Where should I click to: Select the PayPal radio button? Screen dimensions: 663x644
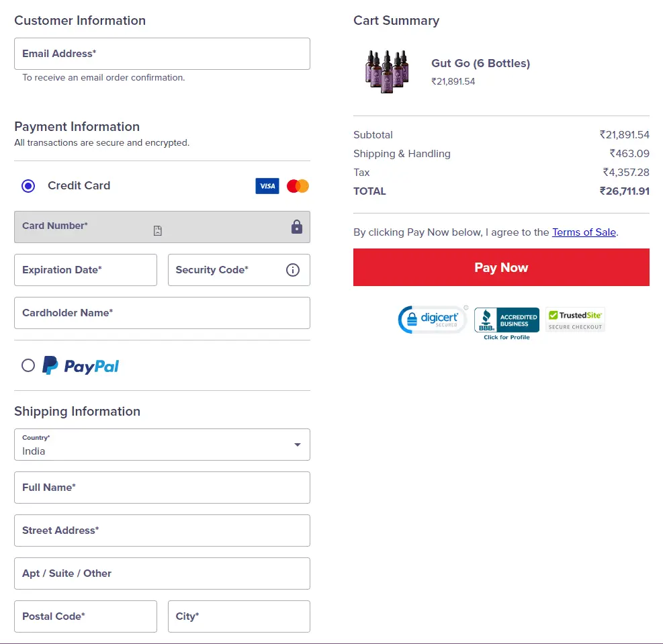(x=28, y=365)
